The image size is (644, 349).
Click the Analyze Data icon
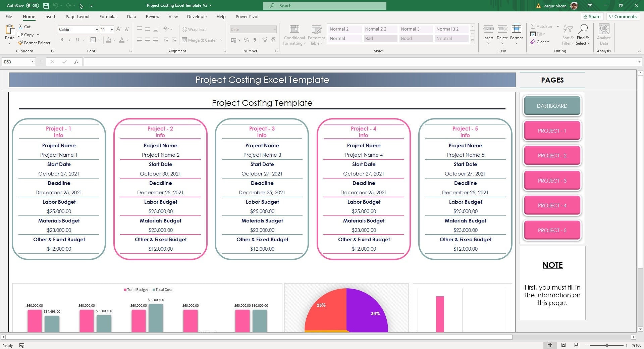[604, 30]
